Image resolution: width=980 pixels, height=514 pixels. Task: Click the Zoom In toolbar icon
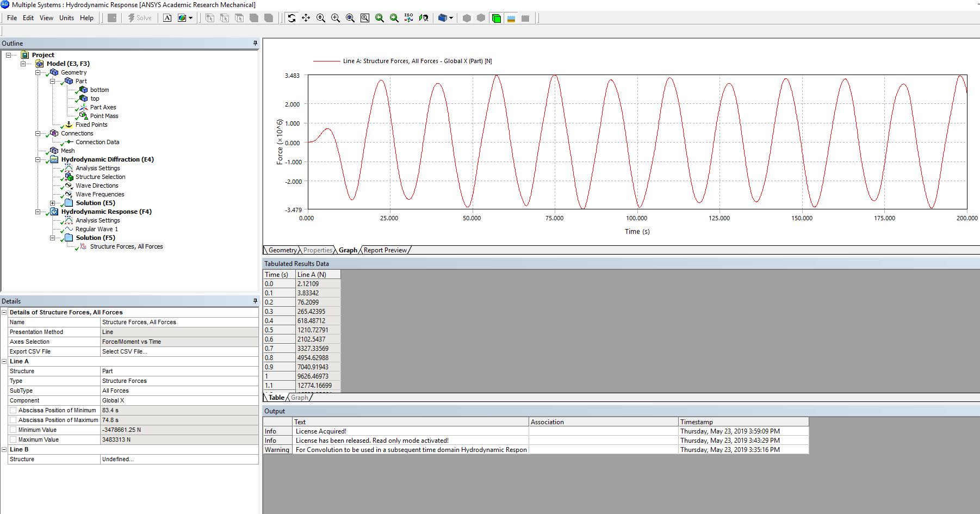click(x=335, y=18)
